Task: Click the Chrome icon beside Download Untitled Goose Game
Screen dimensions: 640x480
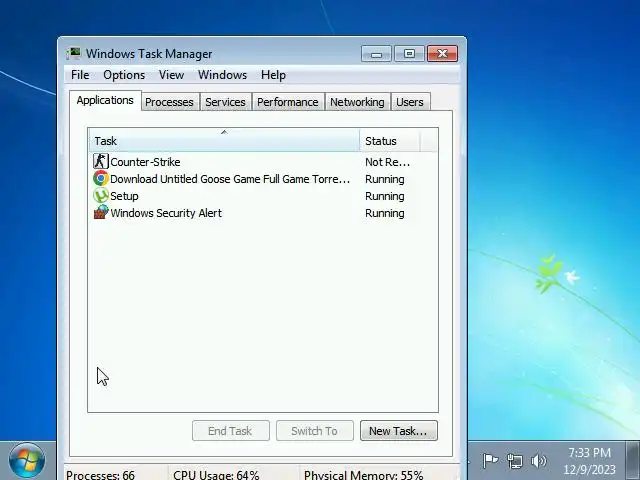Action: point(100,179)
